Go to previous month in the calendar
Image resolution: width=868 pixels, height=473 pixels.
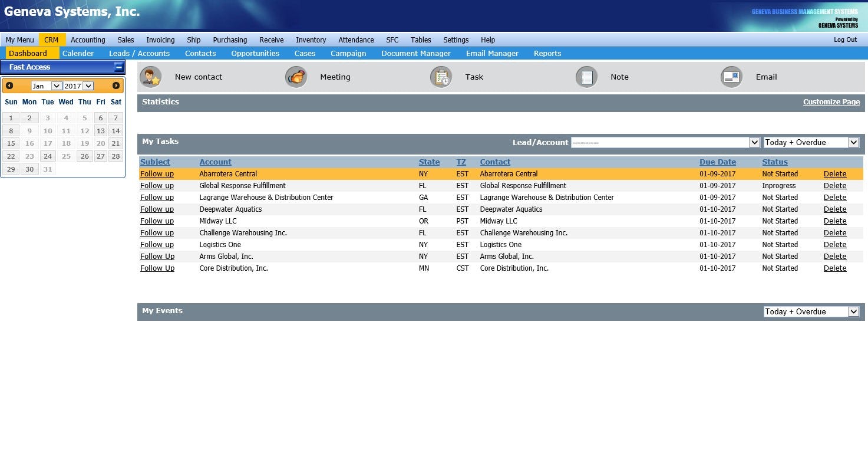coord(9,86)
